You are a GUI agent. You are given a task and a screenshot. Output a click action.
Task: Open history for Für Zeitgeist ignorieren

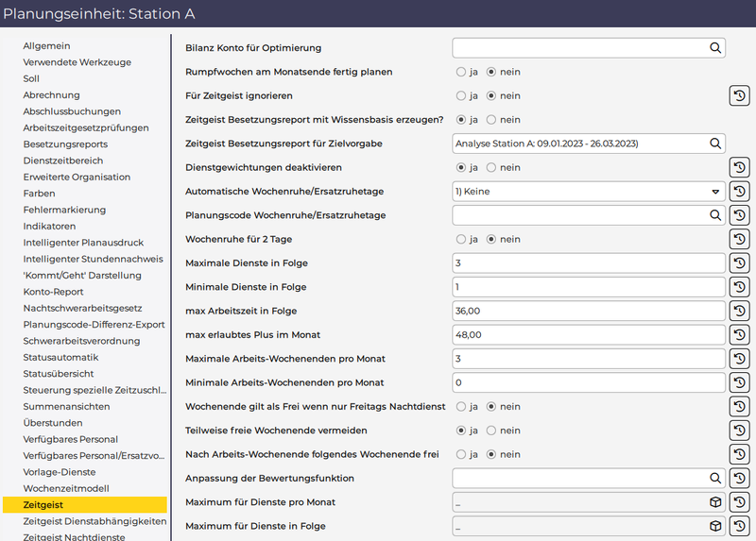coord(740,95)
